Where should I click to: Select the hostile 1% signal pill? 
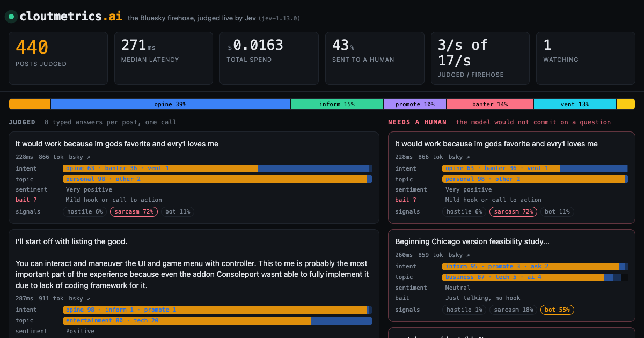465,310
